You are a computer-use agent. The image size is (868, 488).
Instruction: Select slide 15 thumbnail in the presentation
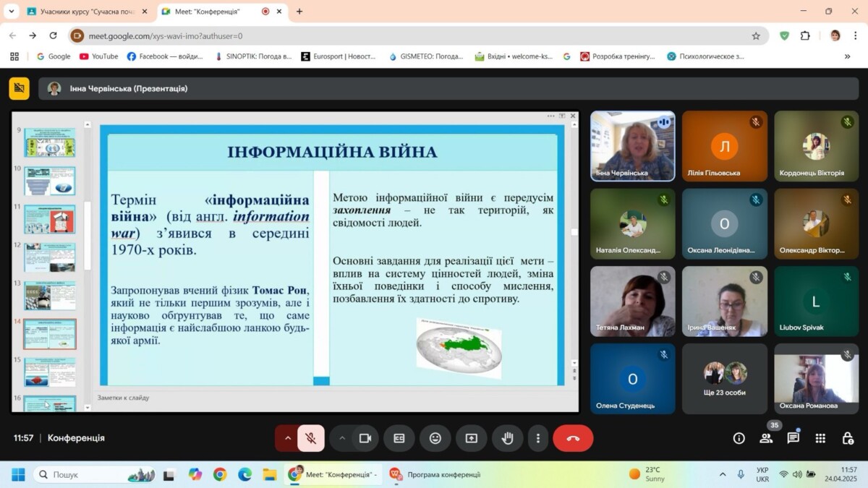[50, 372]
